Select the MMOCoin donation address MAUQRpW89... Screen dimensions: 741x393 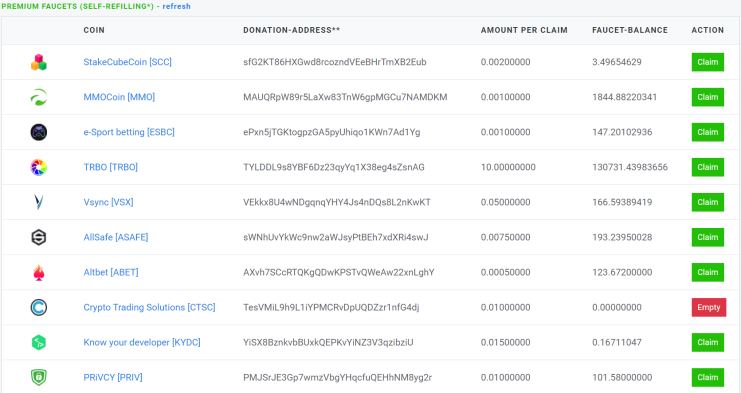[345, 97]
